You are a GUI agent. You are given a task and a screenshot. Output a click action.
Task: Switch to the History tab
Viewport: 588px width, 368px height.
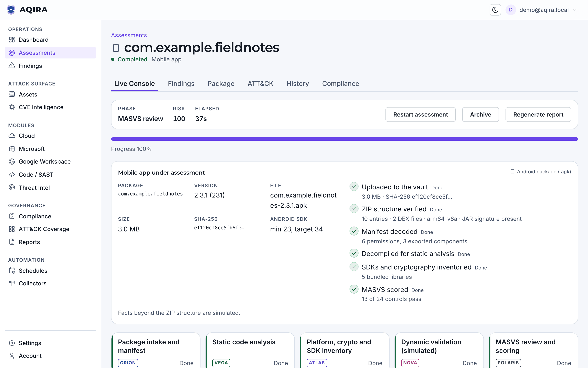298,84
